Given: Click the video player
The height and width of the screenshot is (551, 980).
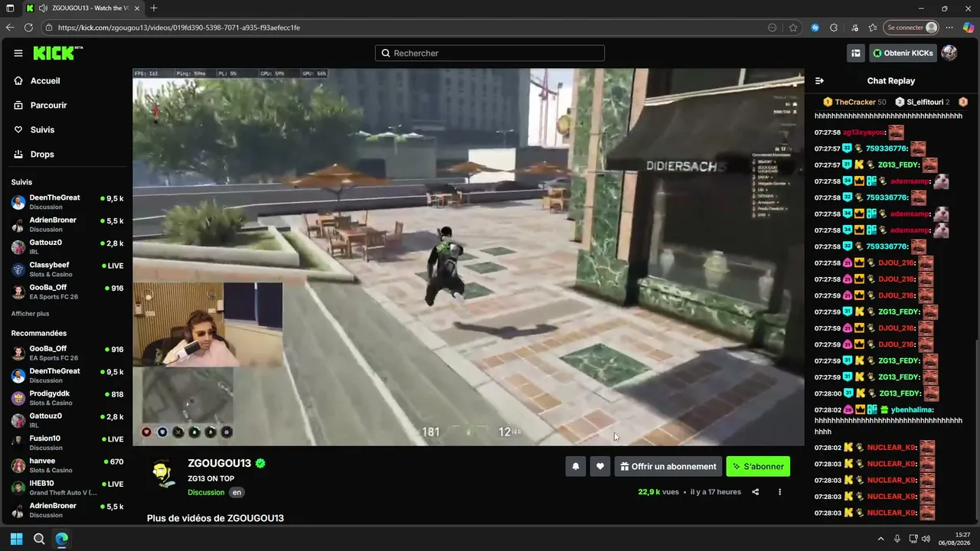Looking at the screenshot, I should pos(469,257).
